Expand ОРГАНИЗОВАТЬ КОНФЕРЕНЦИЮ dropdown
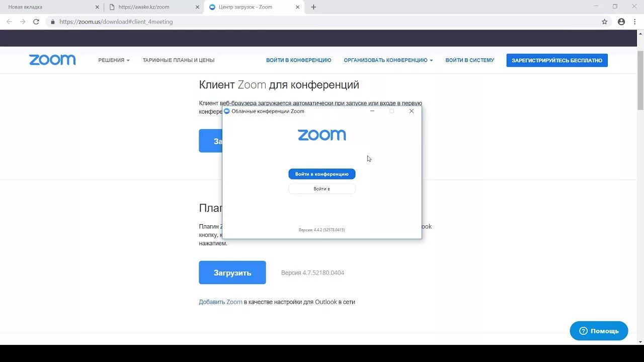 388,60
